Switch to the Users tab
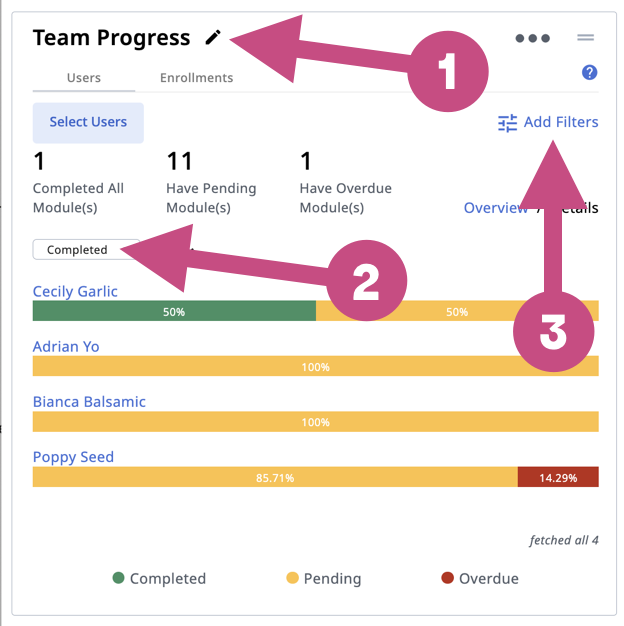 coord(84,78)
